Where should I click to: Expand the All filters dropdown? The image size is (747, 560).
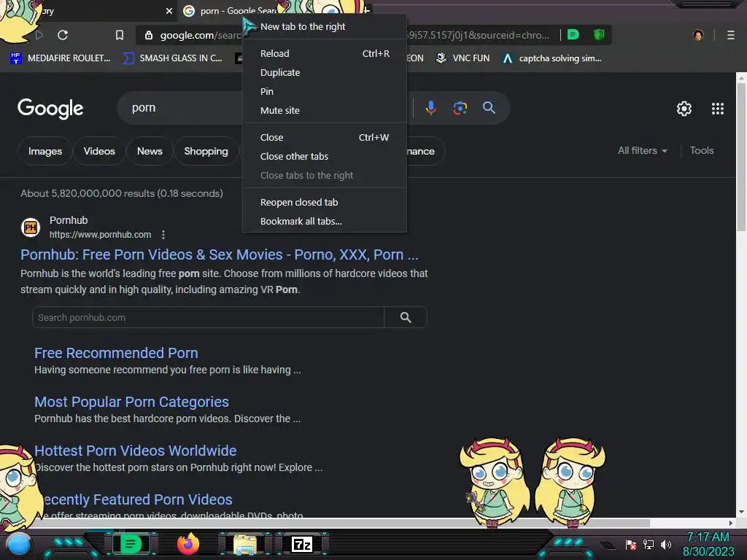[642, 150]
